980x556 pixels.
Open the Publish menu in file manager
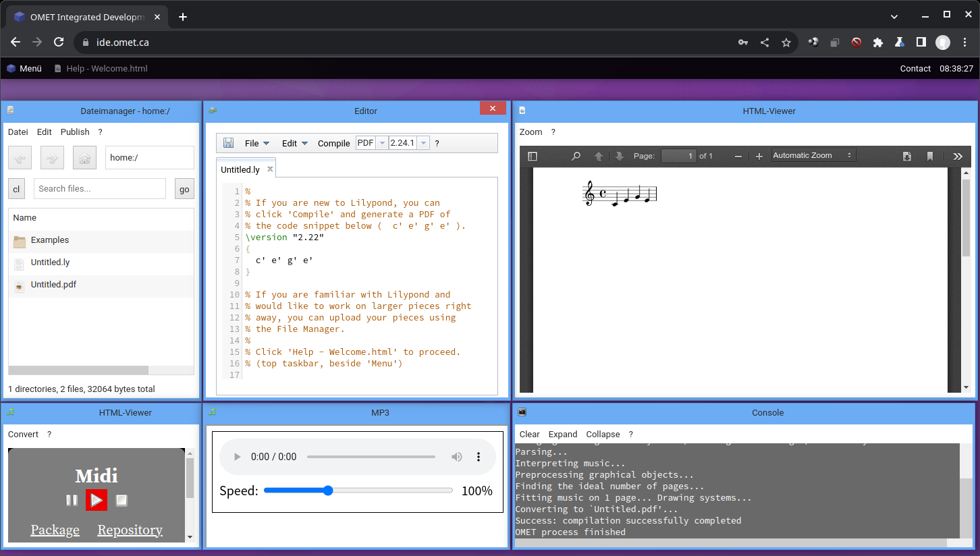point(75,132)
